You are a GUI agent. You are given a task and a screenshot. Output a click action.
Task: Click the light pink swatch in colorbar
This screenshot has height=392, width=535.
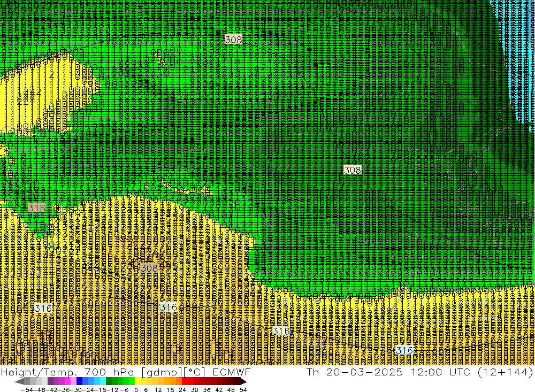tap(73, 381)
